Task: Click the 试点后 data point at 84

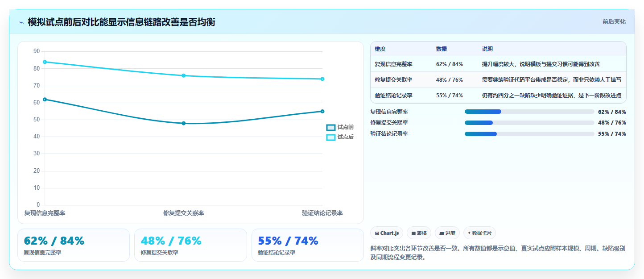Action: (45, 62)
